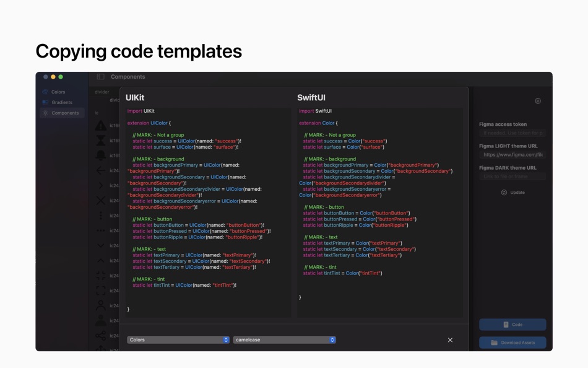This screenshot has width=588, height=368.
Task: Click 'divider' group header in components list
Action: pos(102,92)
